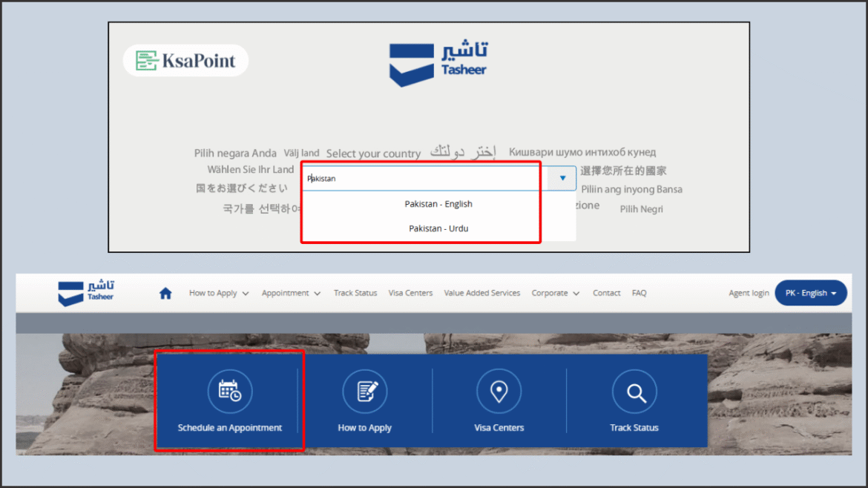Click the Contact navigation item

[x=606, y=292]
